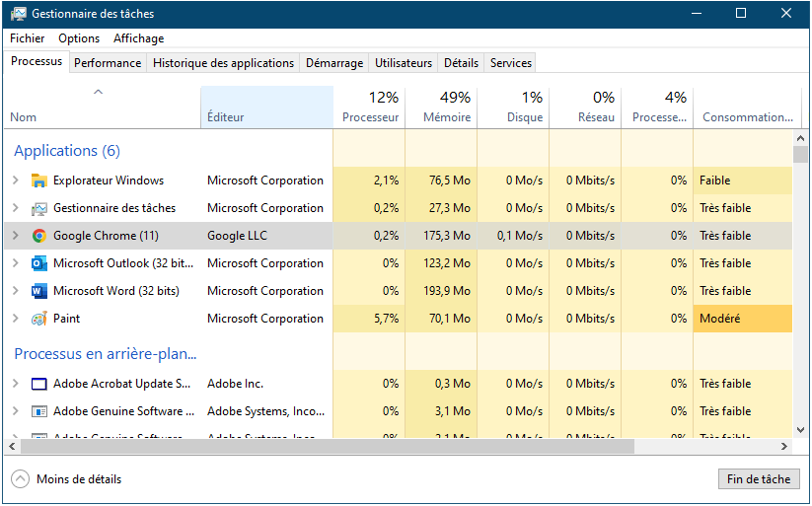
Task: Click the 2,1% Explorateur processor value
Action: click(387, 181)
